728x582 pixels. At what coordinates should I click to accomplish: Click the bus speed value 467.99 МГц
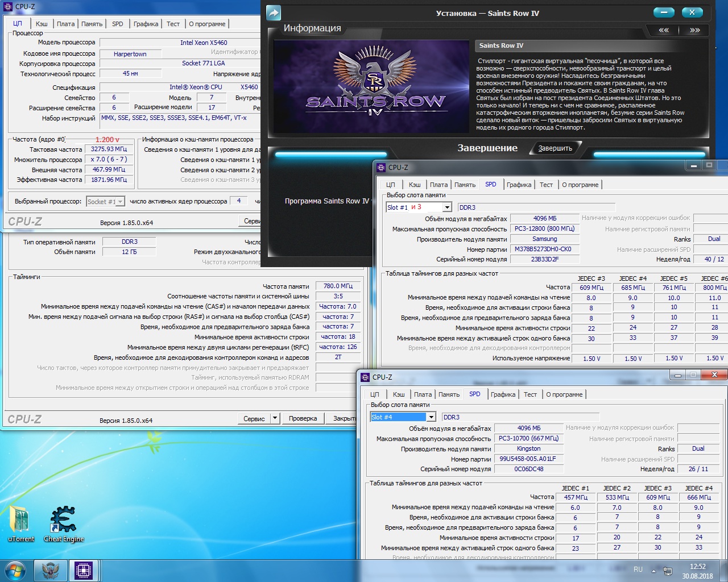(x=109, y=169)
